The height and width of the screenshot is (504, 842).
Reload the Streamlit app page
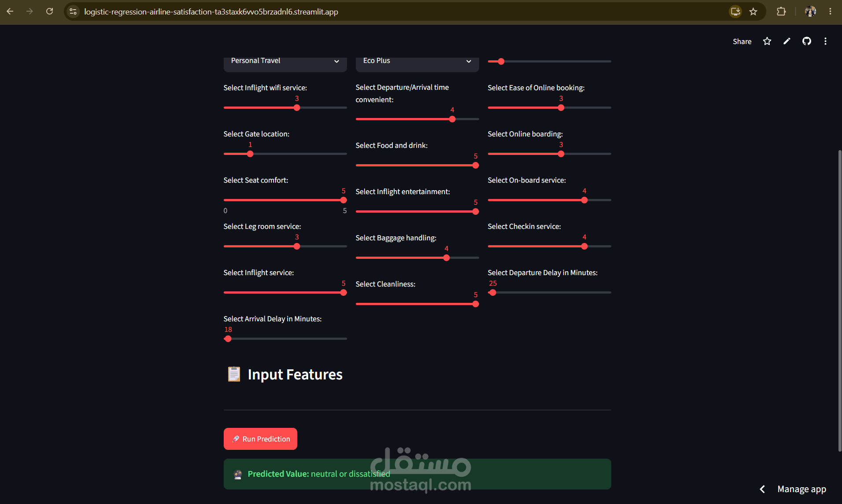tap(49, 11)
